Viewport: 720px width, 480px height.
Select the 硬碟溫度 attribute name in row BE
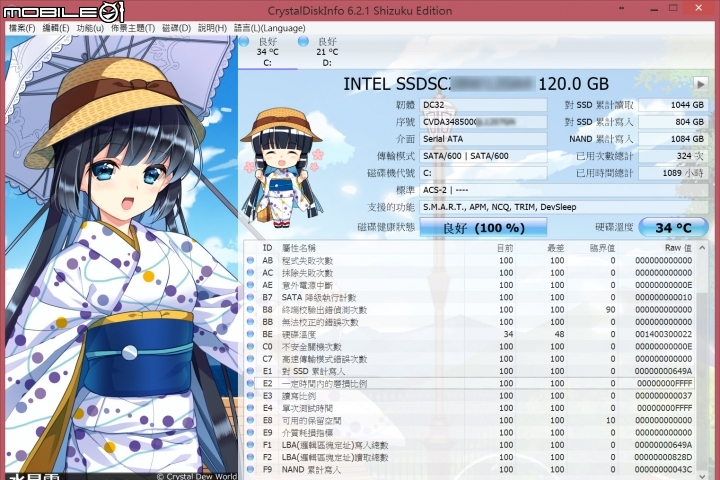299,334
